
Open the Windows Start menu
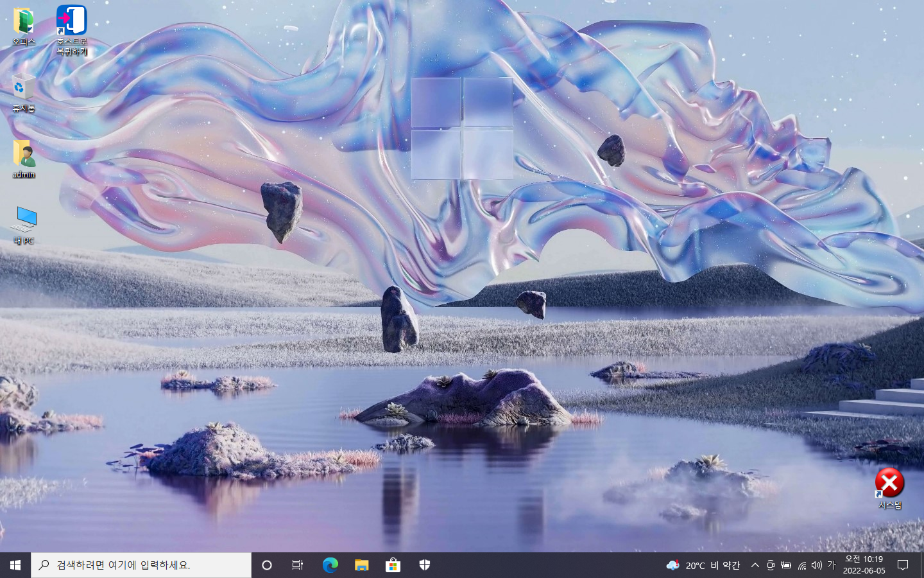(x=15, y=565)
